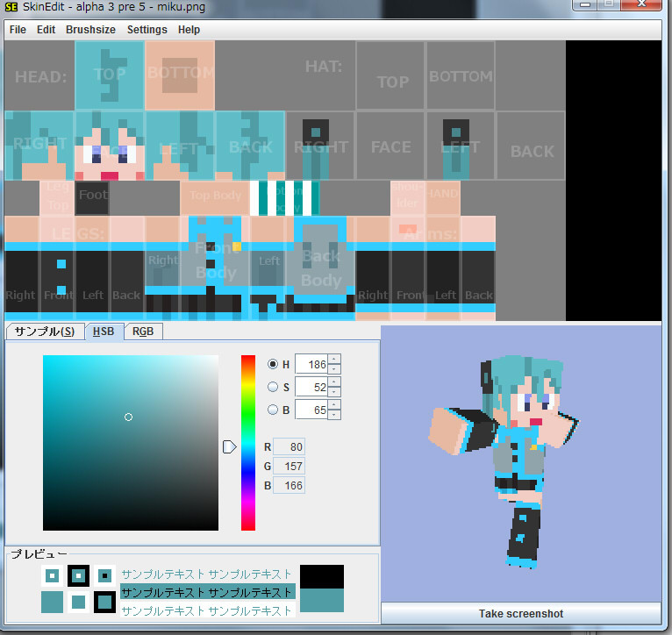
Task: Click the head FACE texture with eyes
Action: pos(110,146)
